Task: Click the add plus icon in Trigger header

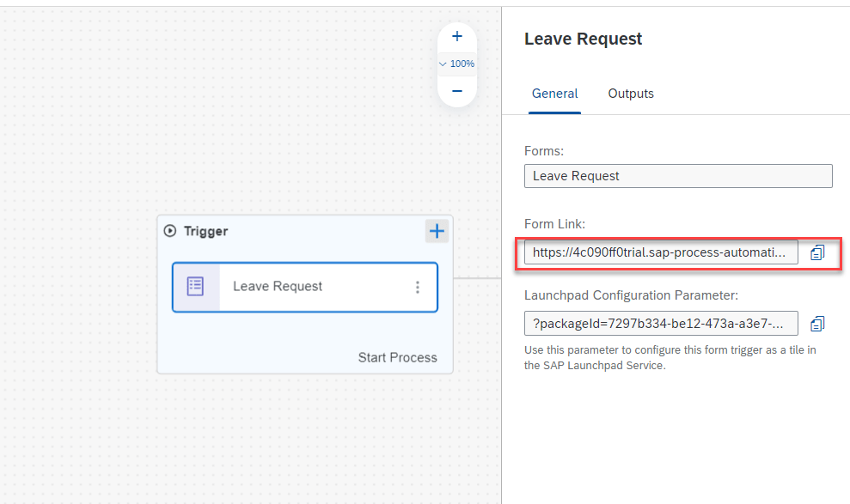Action: coord(437,231)
